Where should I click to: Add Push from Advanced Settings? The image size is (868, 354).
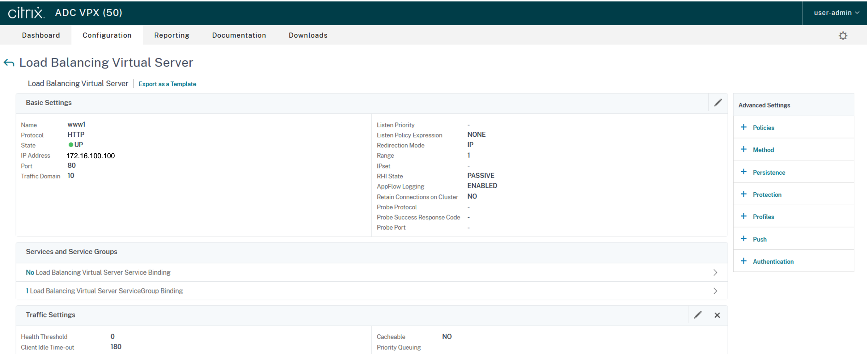pyautogui.click(x=759, y=239)
